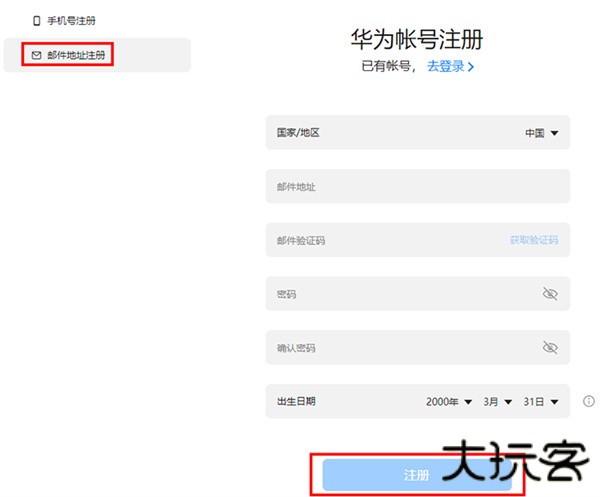Focus the 邮件地址 input field
The width and height of the screenshot is (600, 497).
[x=417, y=186]
